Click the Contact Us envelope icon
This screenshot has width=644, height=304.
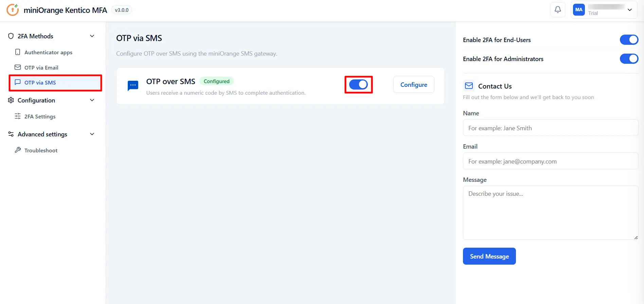coord(469,86)
